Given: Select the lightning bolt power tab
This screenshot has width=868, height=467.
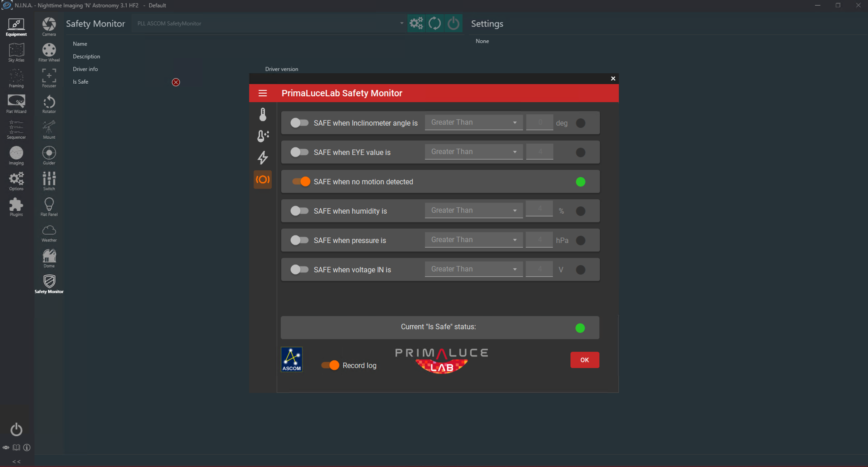Looking at the screenshot, I should [x=263, y=158].
